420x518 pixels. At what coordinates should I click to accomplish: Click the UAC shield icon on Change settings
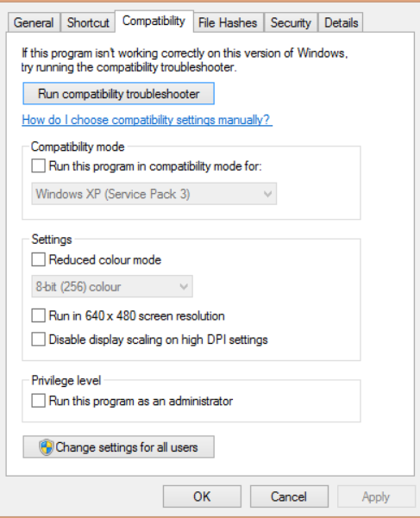click(46, 447)
